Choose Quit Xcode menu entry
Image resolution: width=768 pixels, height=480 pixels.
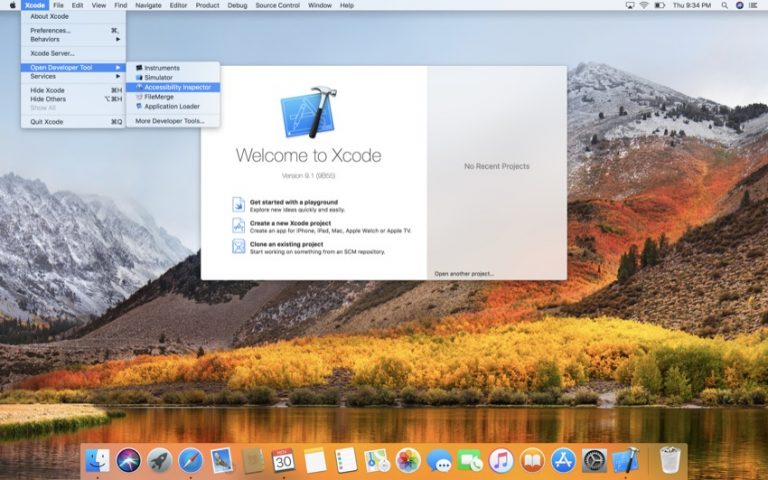coord(73,122)
